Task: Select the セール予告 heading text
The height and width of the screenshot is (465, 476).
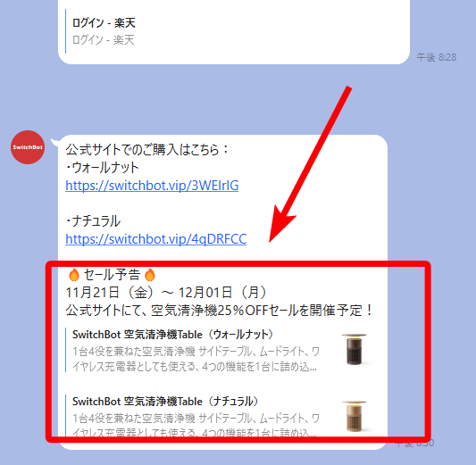Action: 112,275
